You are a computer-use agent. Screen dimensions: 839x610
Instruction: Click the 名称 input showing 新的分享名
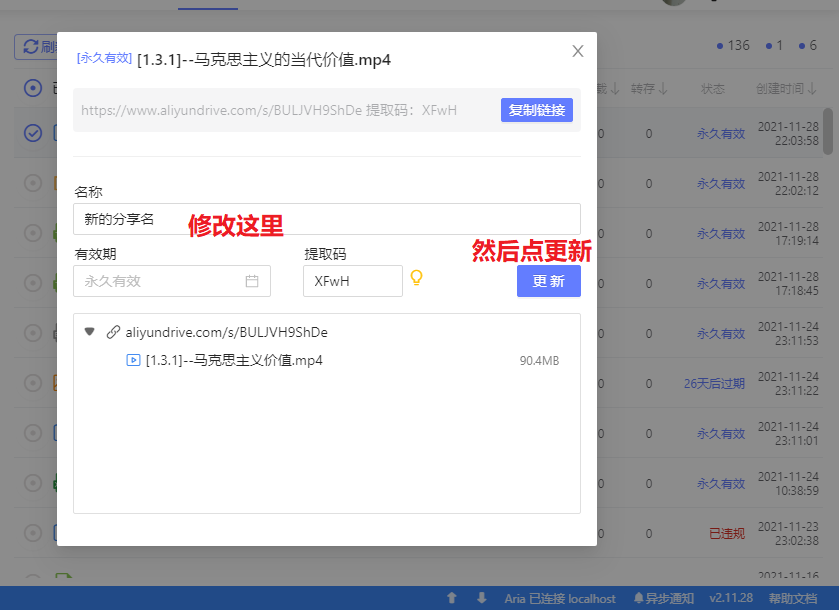325,218
